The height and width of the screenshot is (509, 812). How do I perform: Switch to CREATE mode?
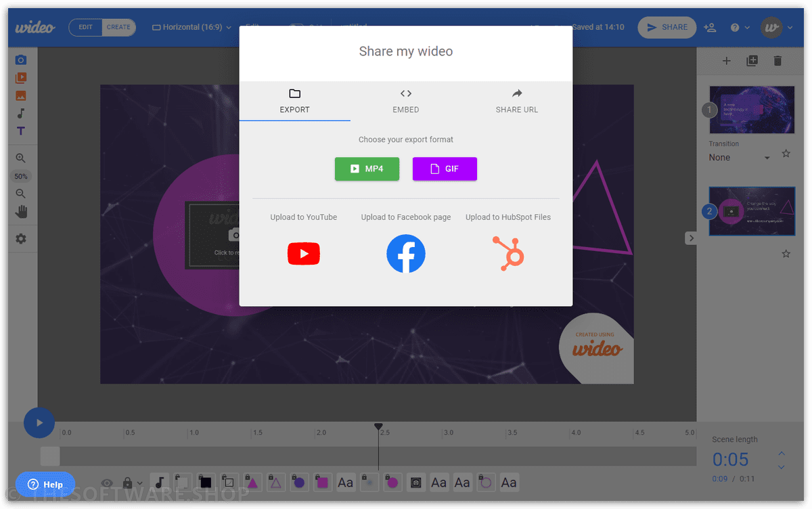118,27
